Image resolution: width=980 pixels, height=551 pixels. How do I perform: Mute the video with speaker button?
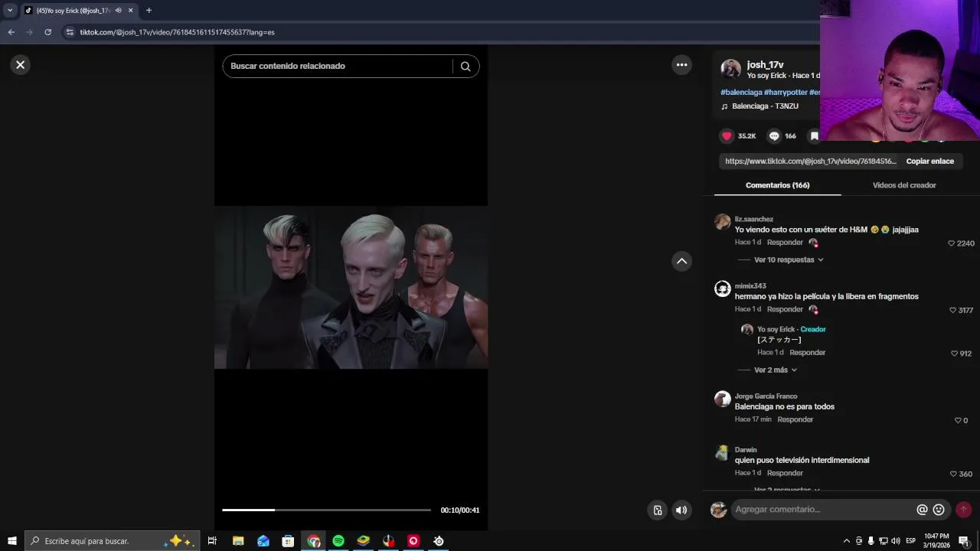click(681, 510)
